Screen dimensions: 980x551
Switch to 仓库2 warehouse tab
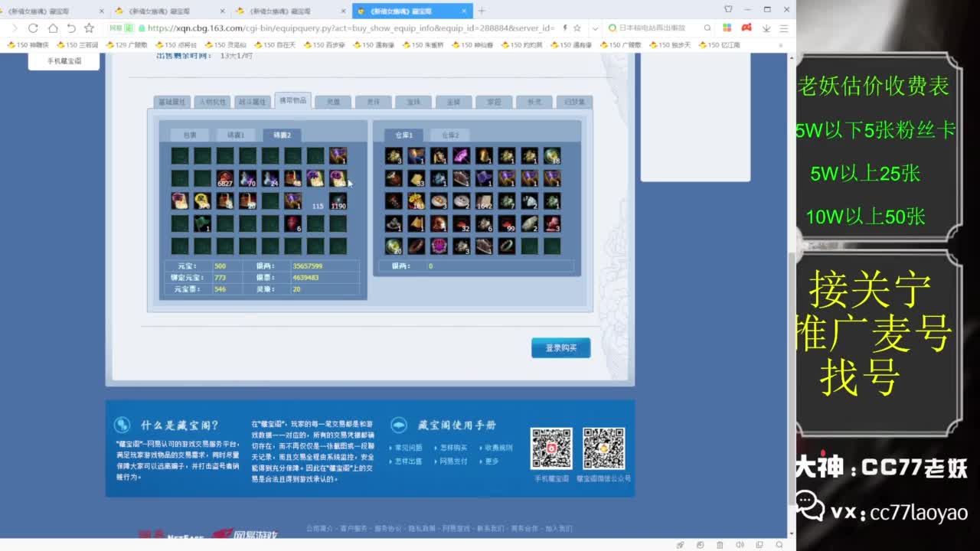pos(449,135)
